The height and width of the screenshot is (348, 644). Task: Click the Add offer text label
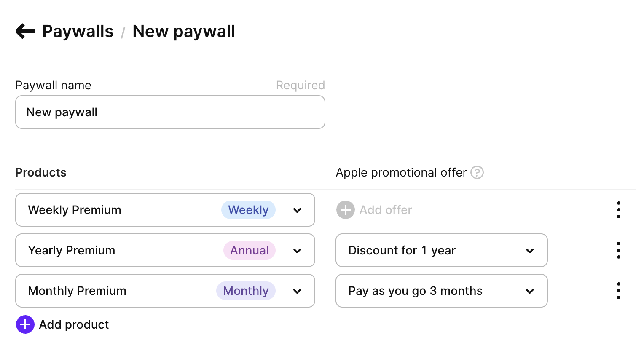click(386, 210)
